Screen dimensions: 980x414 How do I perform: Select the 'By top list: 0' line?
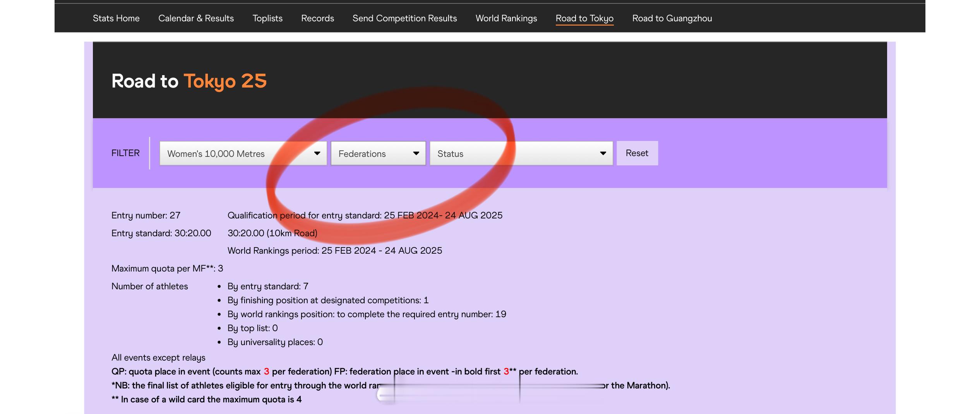click(253, 328)
